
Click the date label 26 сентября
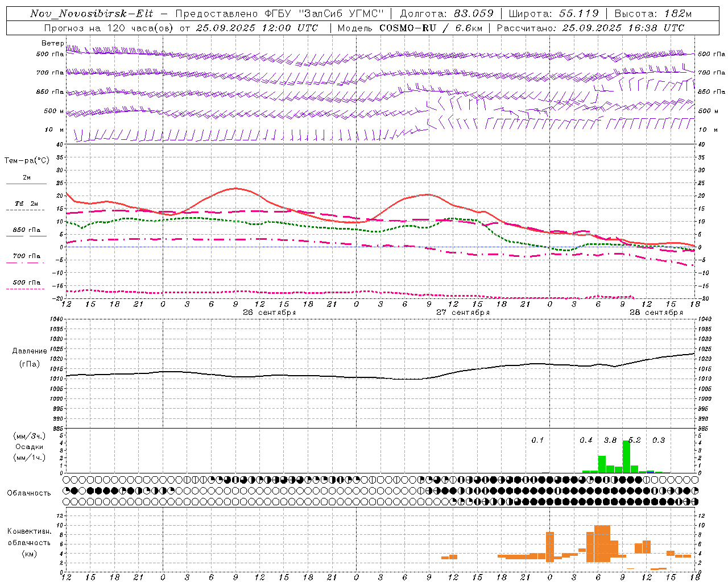pos(270,313)
